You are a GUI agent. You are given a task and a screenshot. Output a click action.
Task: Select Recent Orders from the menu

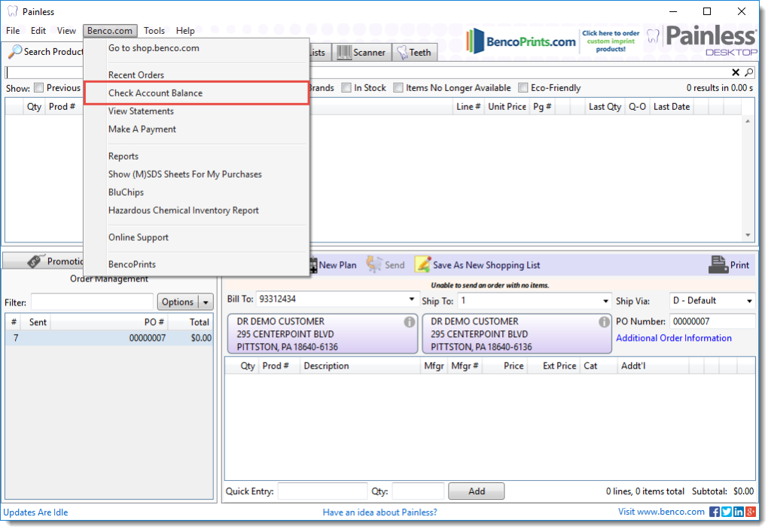point(197,75)
